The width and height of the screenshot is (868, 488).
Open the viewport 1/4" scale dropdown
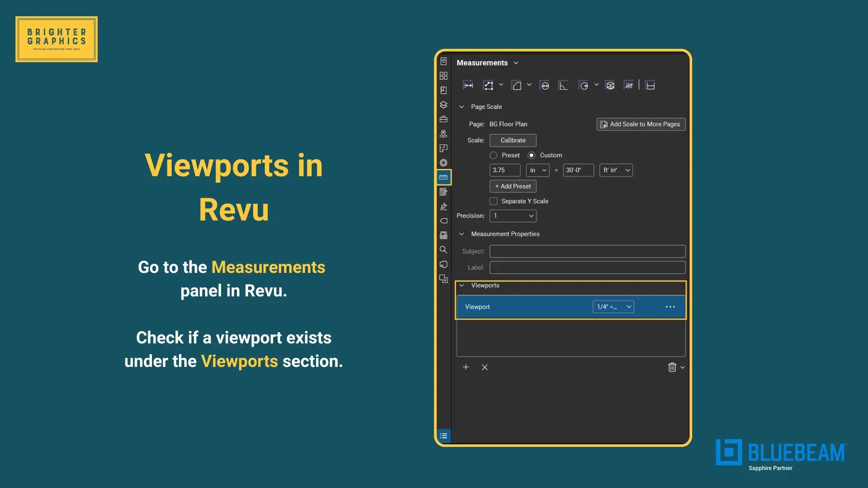click(613, 307)
